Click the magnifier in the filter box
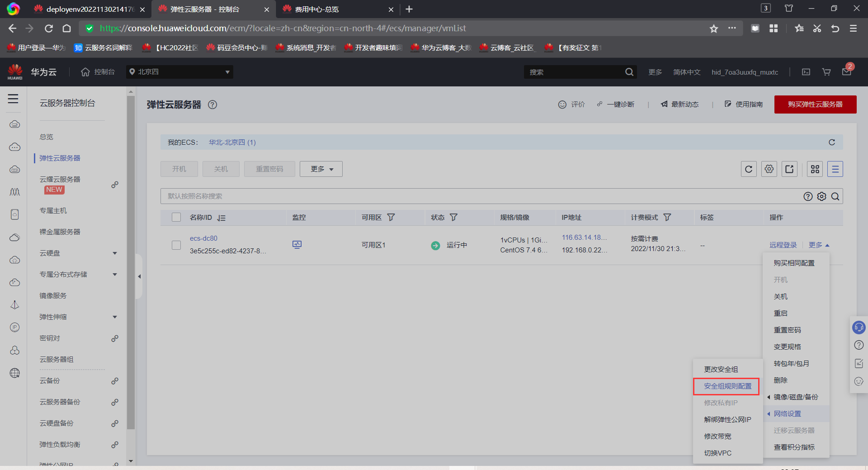 (x=835, y=196)
